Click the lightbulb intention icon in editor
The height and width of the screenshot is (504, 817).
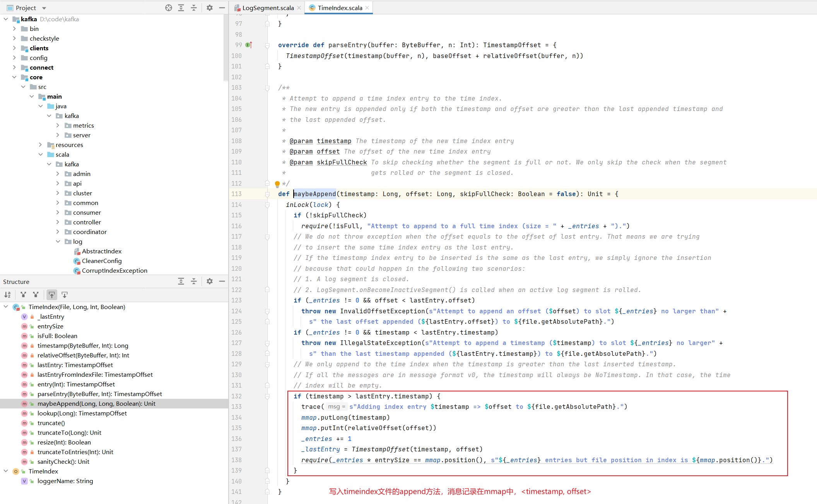(x=277, y=184)
